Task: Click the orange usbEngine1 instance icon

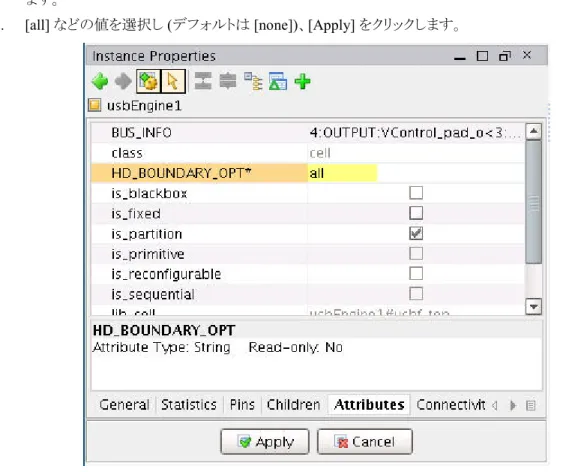Action: tap(95, 106)
